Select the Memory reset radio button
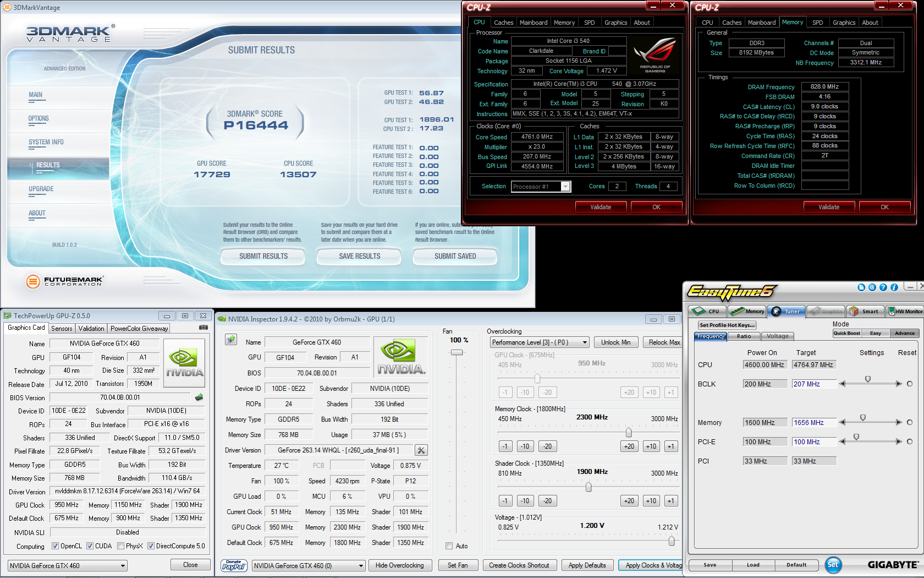Screen dimensions: 924x578 pos(910,422)
